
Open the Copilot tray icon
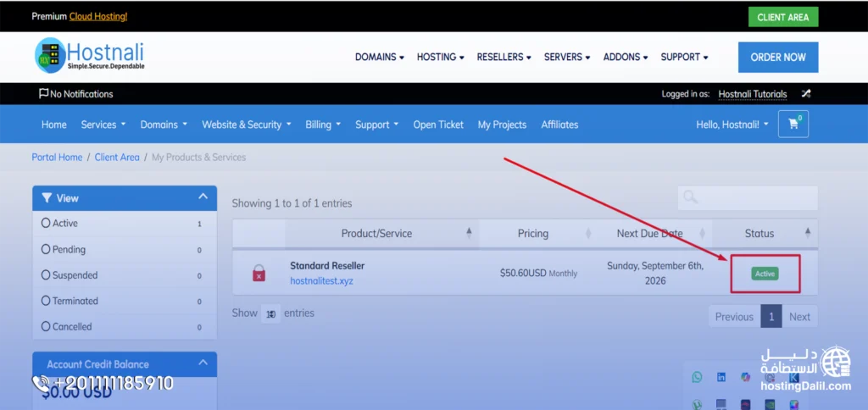[746, 377]
